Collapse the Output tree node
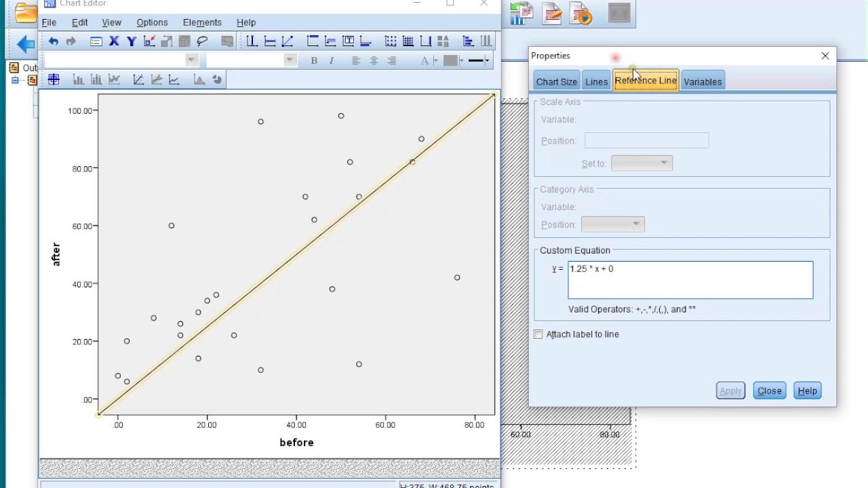This screenshot has height=488, width=868. (15, 80)
